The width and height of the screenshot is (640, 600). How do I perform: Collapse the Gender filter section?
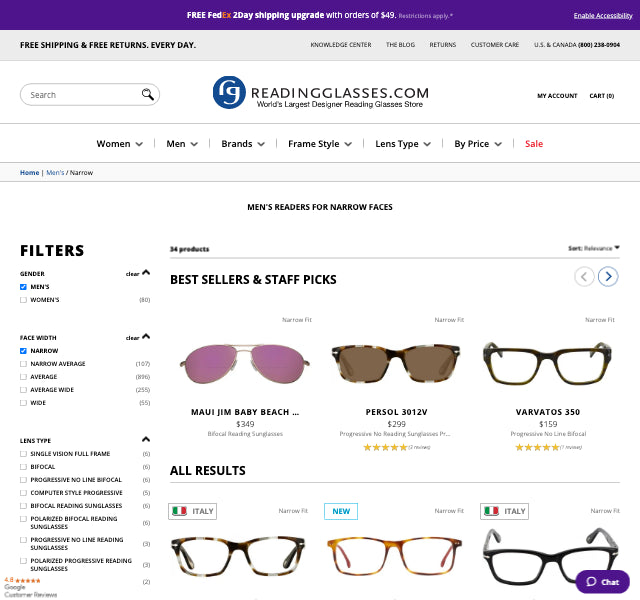146,273
